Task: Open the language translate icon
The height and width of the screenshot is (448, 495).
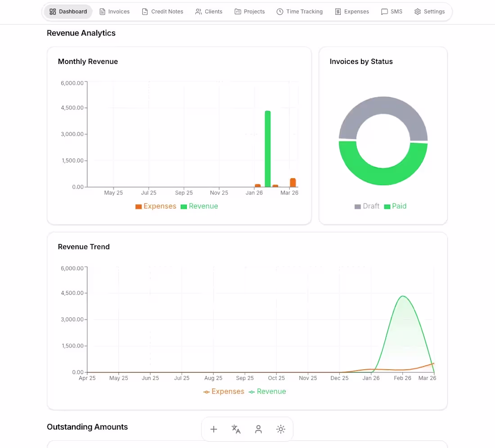Action: (x=236, y=429)
